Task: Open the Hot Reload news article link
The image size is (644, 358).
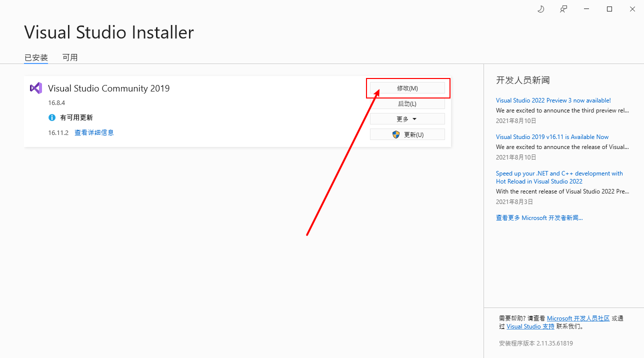Action: [559, 177]
